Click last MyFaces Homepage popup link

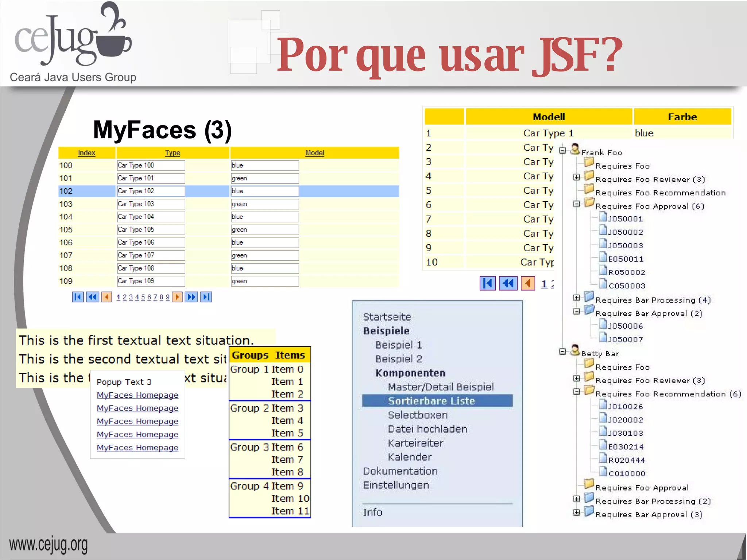138,448
